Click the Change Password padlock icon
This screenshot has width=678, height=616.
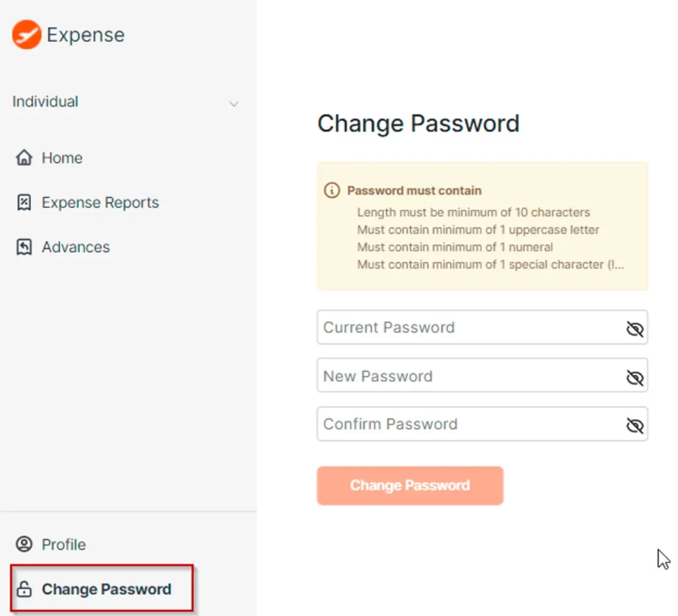pos(24,589)
